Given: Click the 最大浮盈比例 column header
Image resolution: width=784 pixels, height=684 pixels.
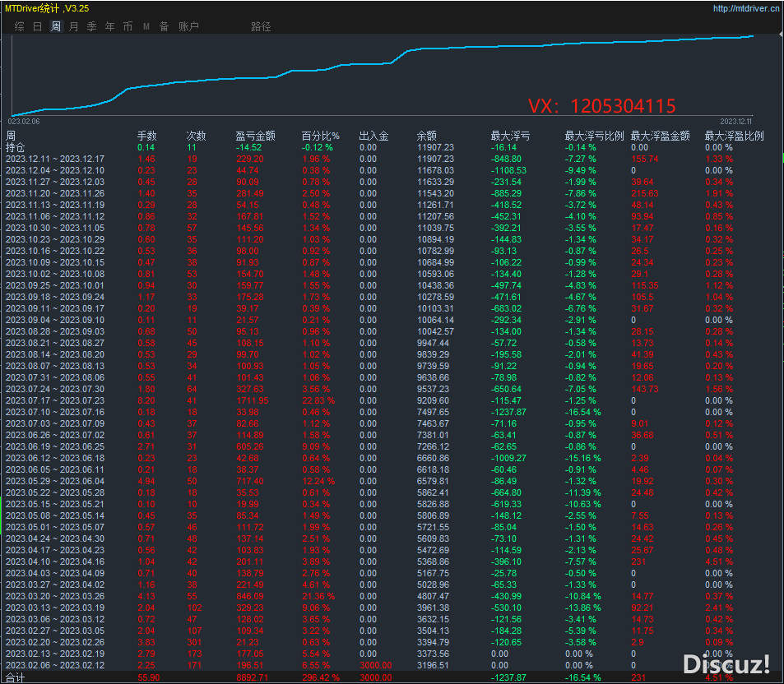Looking at the screenshot, I should click(734, 136).
